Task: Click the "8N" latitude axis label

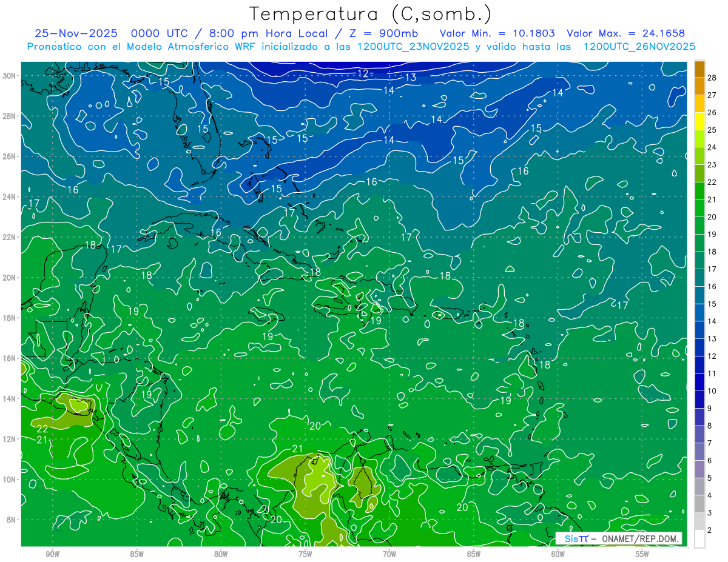Action: click(x=12, y=520)
